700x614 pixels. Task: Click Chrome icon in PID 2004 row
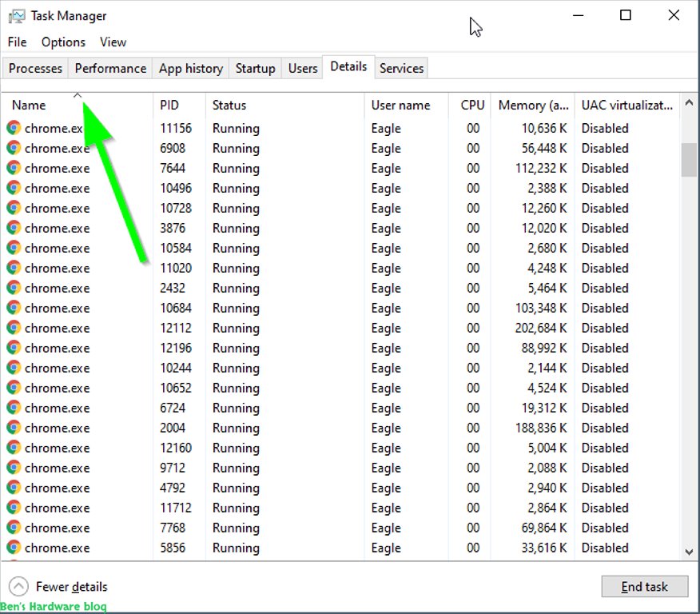(14, 428)
